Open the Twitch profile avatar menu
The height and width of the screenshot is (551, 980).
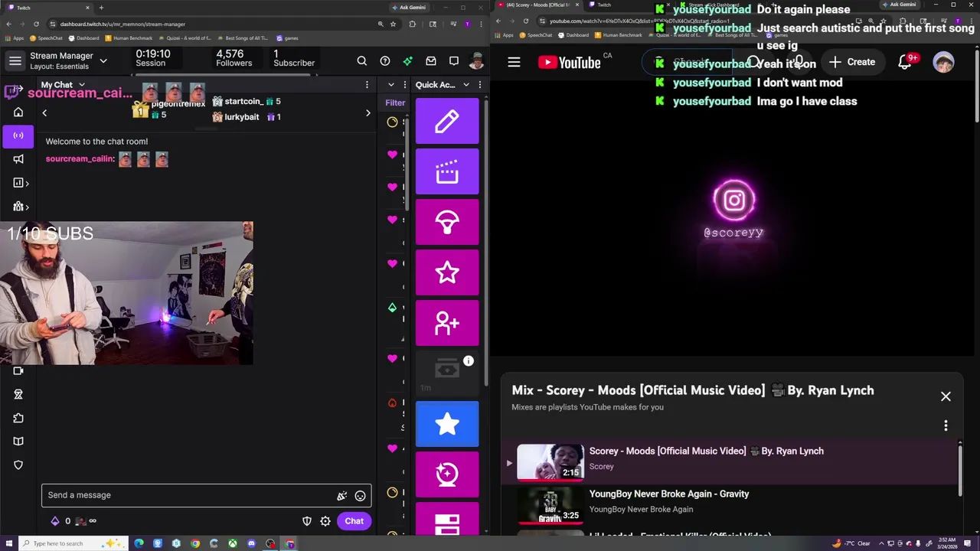click(x=476, y=61)
